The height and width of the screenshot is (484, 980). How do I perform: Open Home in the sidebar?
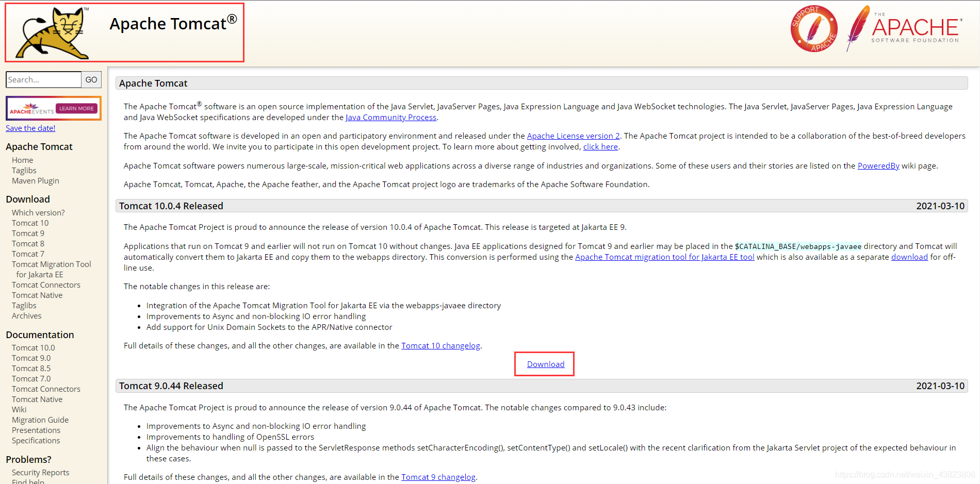22,160
